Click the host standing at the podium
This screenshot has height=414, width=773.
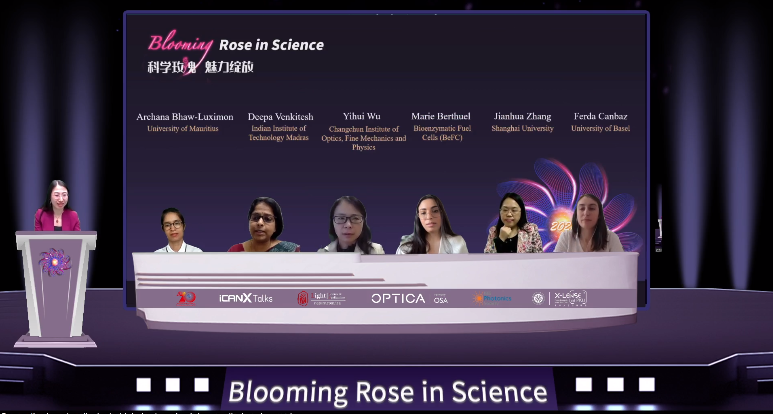(x=56, y=207)
